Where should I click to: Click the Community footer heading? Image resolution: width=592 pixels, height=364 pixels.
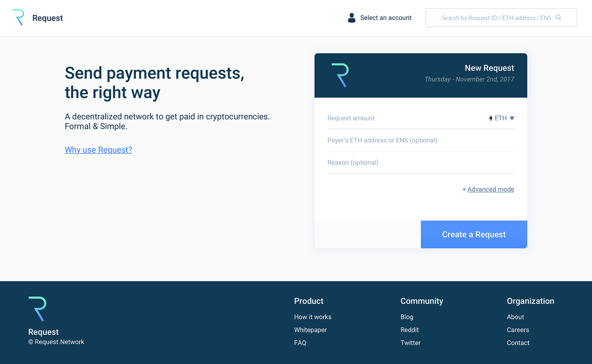[422, 301]
